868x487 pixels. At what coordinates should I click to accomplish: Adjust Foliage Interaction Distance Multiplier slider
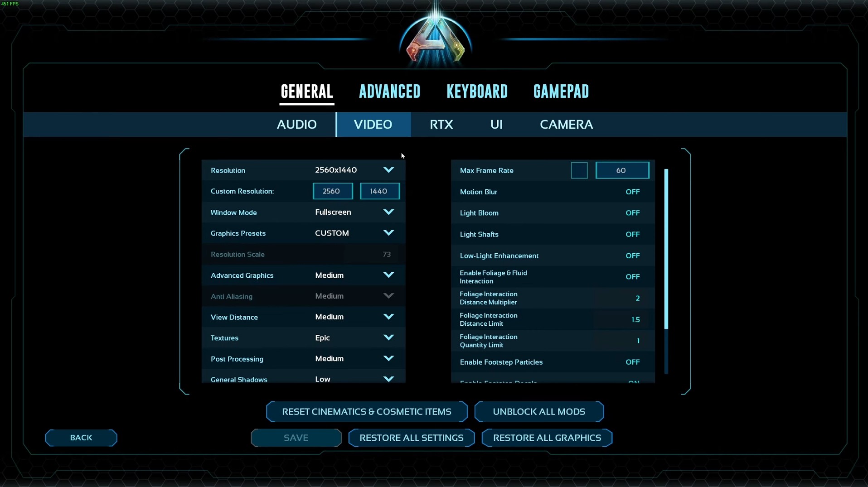pos(621,298)
